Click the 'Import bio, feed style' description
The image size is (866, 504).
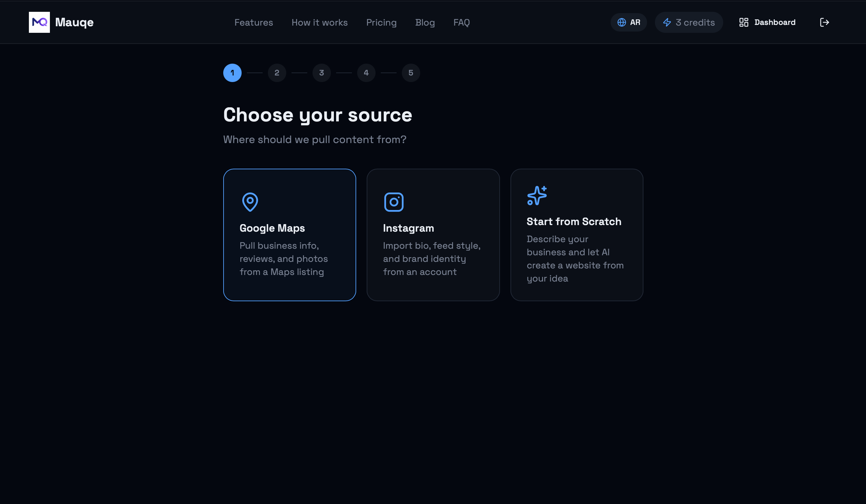point(432,259)
